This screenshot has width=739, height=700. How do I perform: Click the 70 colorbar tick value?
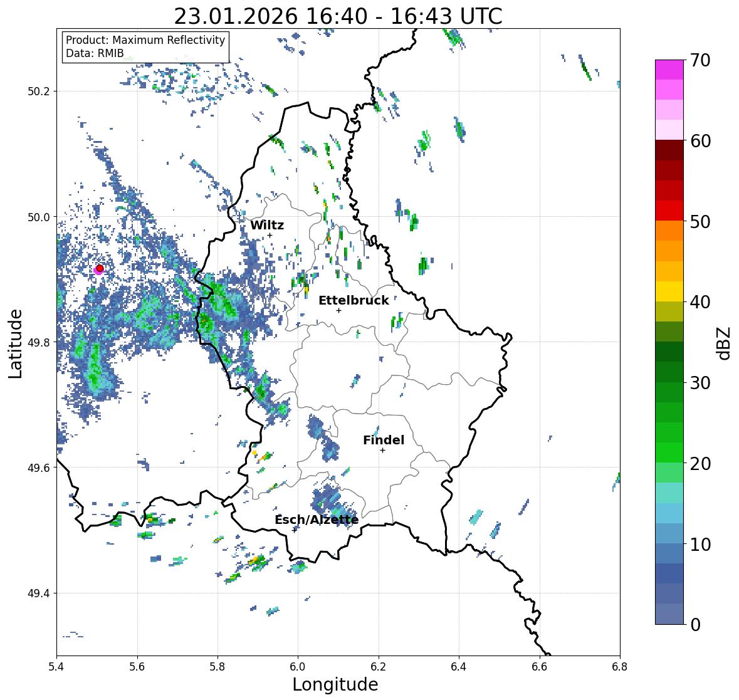(x=700, y=60)
